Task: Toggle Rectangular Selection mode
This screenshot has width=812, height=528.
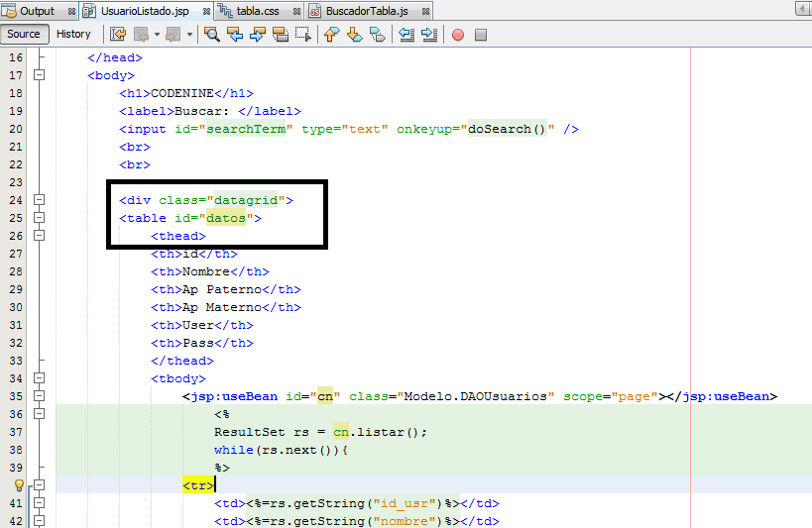Action: 303,35
